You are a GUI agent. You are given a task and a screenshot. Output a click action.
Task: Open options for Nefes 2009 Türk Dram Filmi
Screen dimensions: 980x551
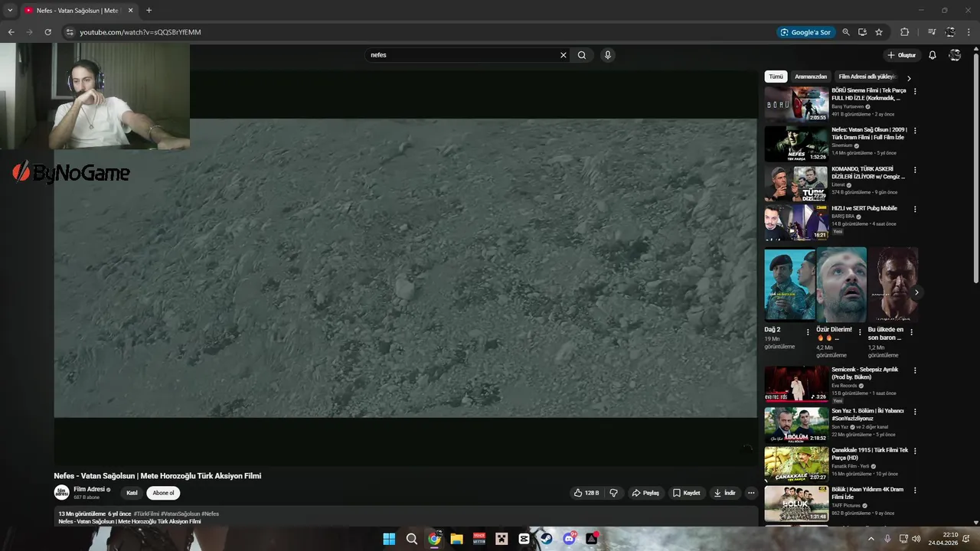[915, 130]
